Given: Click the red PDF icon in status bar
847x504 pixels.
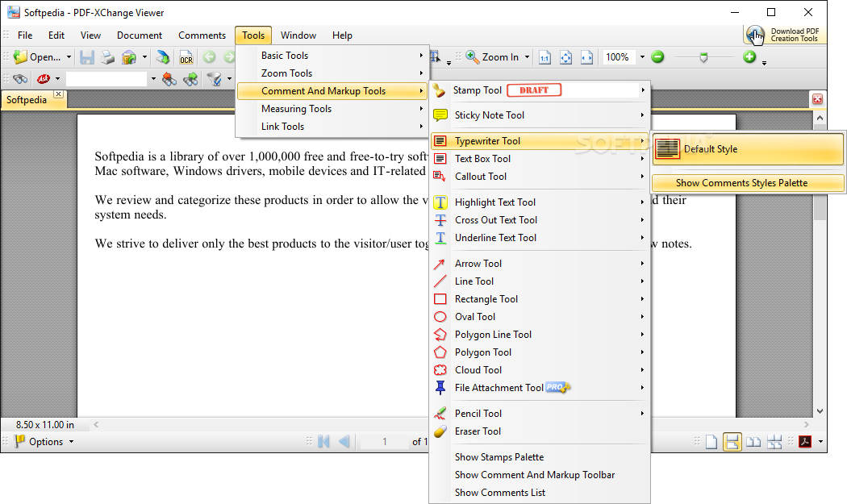Looking at the screenshot, I should click(x=805, y=441).
